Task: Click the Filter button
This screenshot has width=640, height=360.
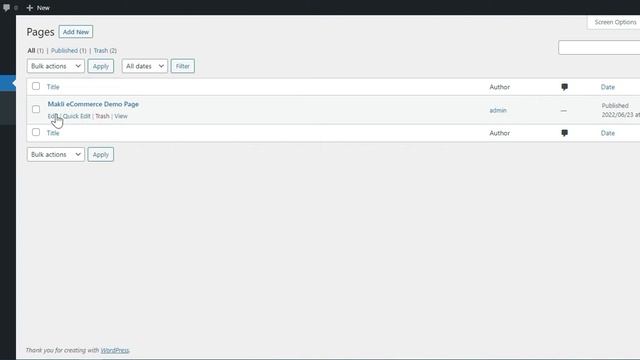Action: 183,66
